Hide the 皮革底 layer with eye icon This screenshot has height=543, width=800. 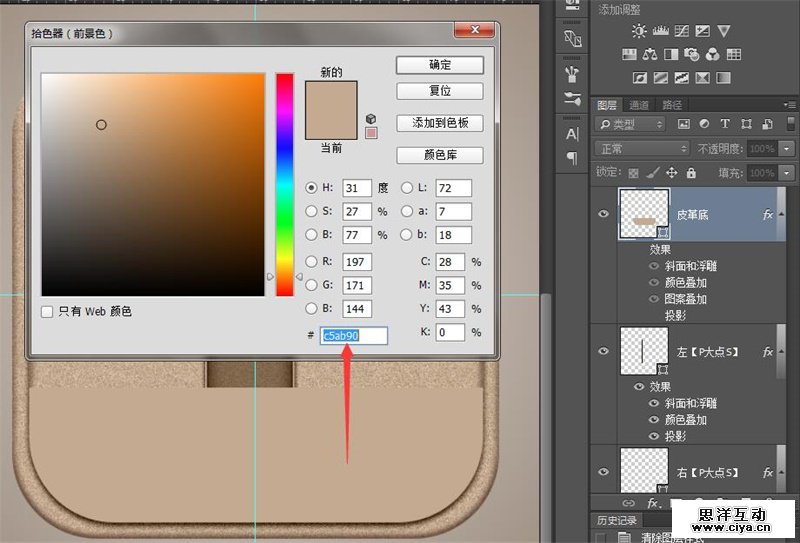603,214
